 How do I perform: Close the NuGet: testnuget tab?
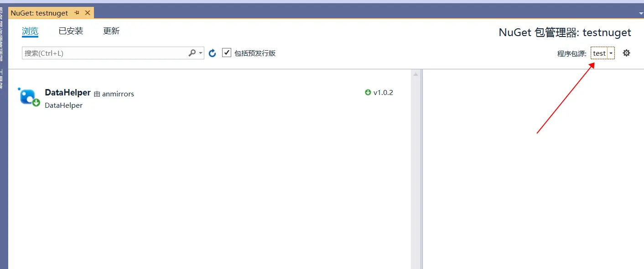[x=88, y=13]
